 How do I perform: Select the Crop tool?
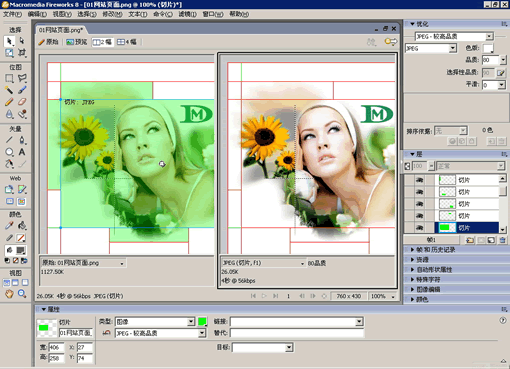[22, 53]
